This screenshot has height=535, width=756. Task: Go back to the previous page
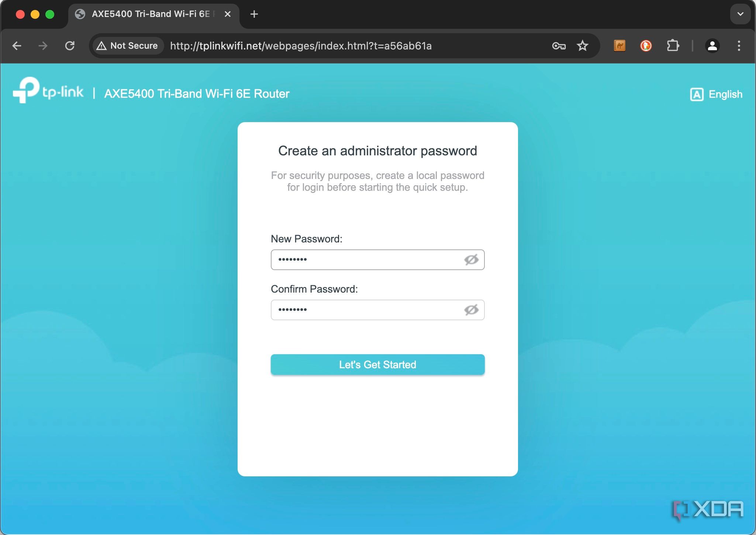(x=17, y=46)
